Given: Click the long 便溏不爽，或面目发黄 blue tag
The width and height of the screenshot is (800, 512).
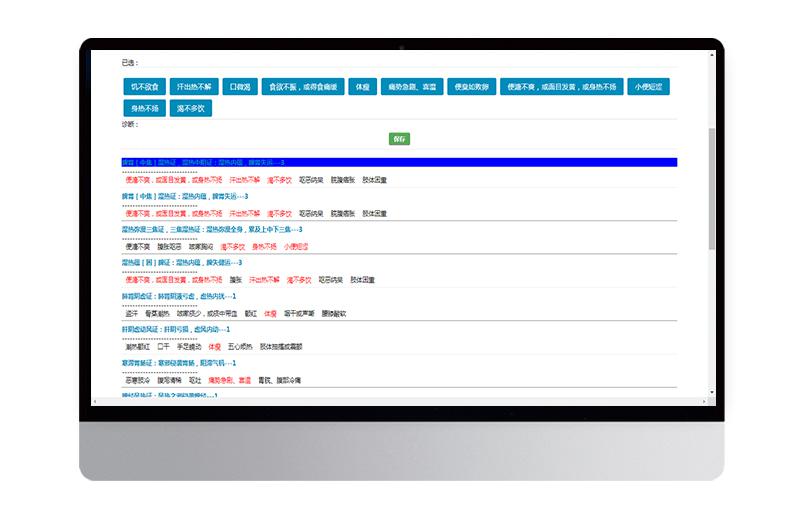Looking at the screenshot, I should pos(562,87).
